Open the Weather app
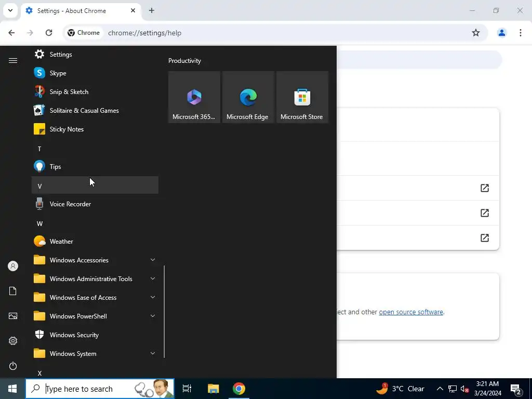Viewport: 532px width, 399px height. tap(95, 241)
